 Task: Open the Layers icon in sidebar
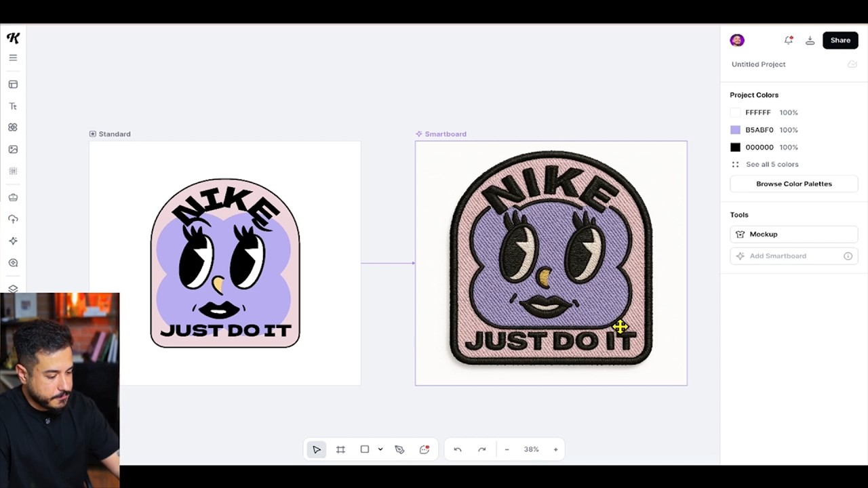click(x=13, y=288)
